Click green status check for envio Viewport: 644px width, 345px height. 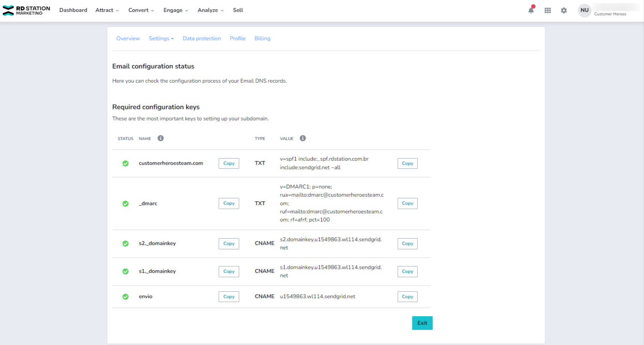click(x=125, y=297)
